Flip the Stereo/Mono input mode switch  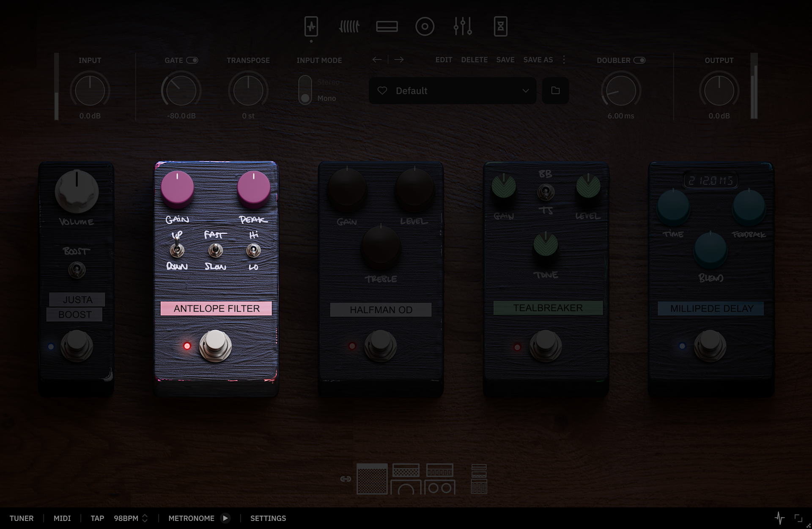tap(305, 90)
